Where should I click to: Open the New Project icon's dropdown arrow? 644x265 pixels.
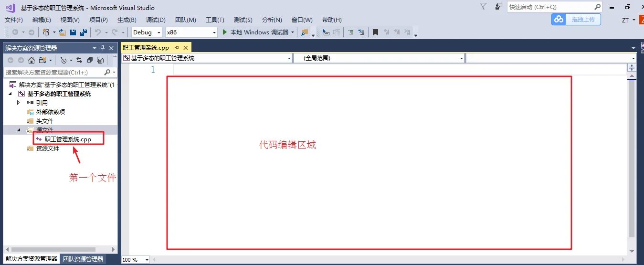[54, 32]
